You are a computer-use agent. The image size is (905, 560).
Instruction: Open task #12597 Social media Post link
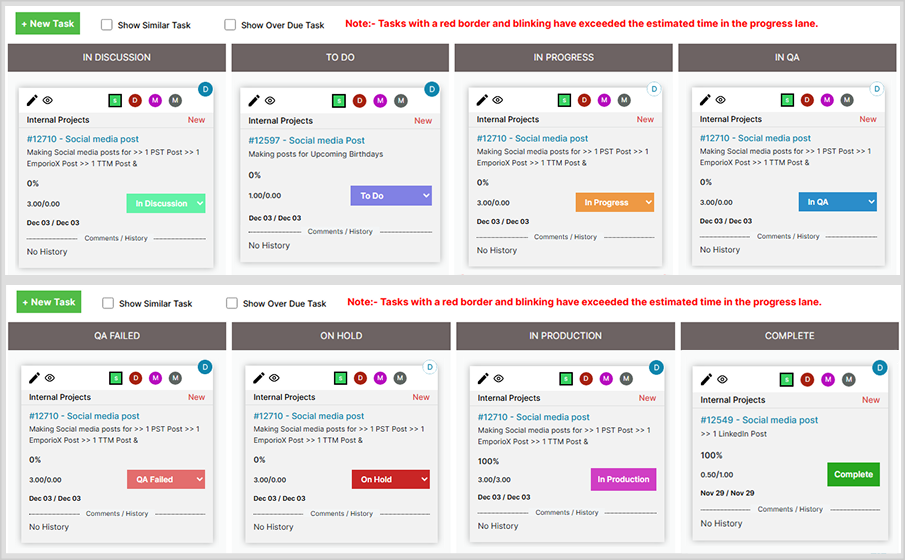(306, 140)
